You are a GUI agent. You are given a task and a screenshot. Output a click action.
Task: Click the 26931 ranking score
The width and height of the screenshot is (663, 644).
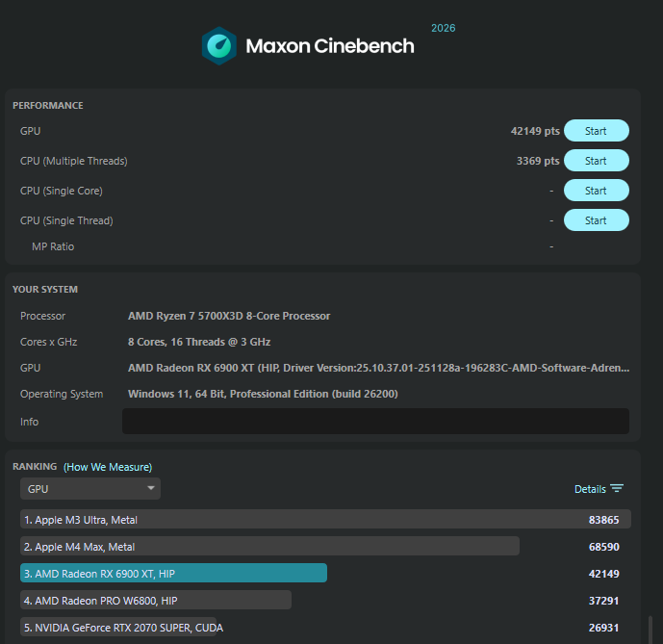click(603, 628)
